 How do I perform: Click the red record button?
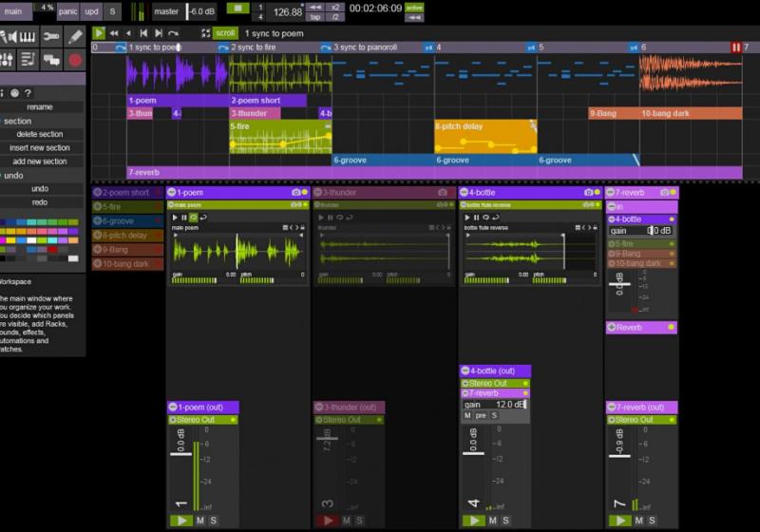[x=75, y=60]
